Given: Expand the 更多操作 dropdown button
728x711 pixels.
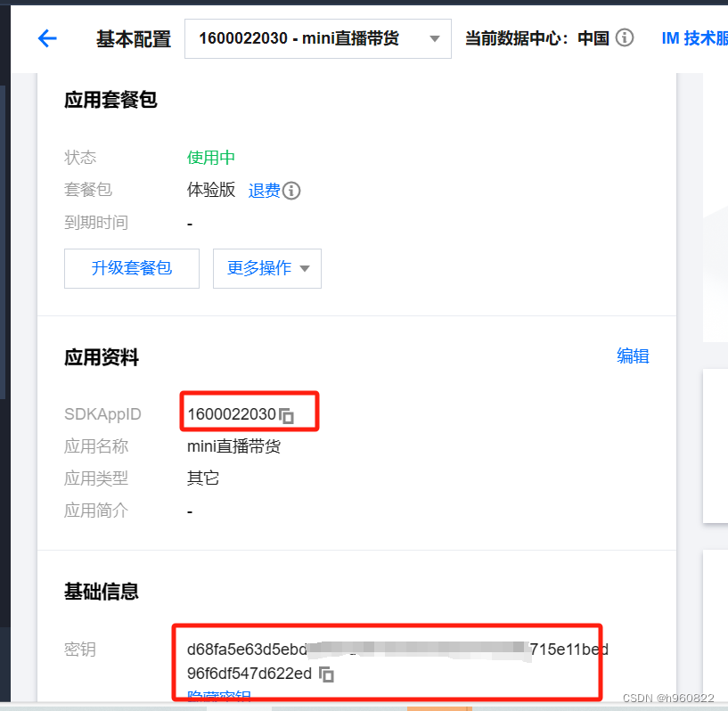Looking at the screenshot, I should point(267,268).
